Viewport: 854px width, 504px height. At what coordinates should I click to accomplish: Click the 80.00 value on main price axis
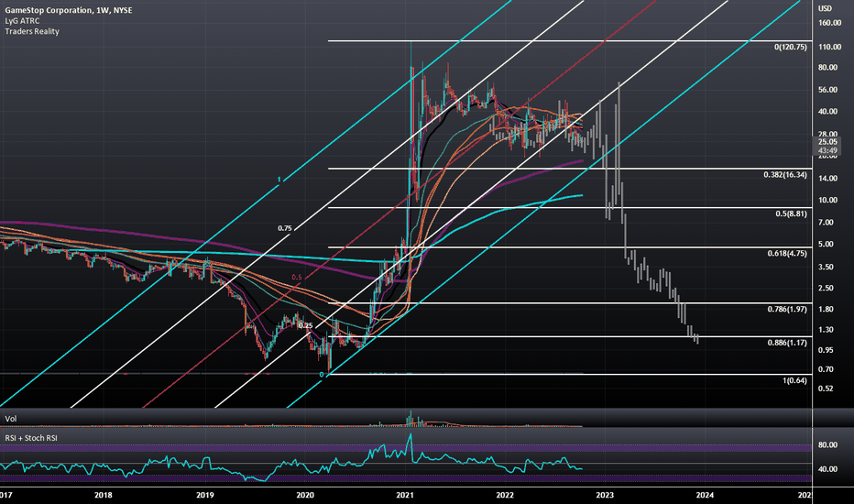tap(827, 68)
